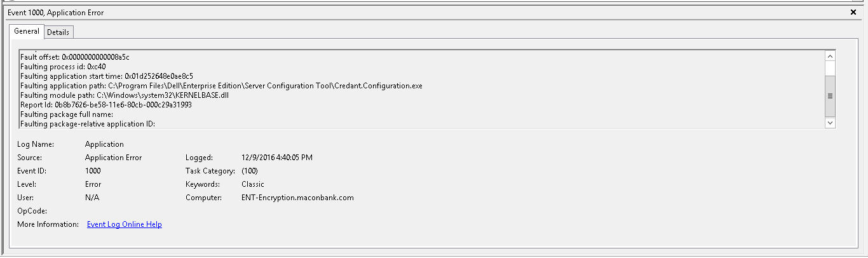Click the Event ID value 1000
The image size is (868, 258).
click(x=93, y=171)
